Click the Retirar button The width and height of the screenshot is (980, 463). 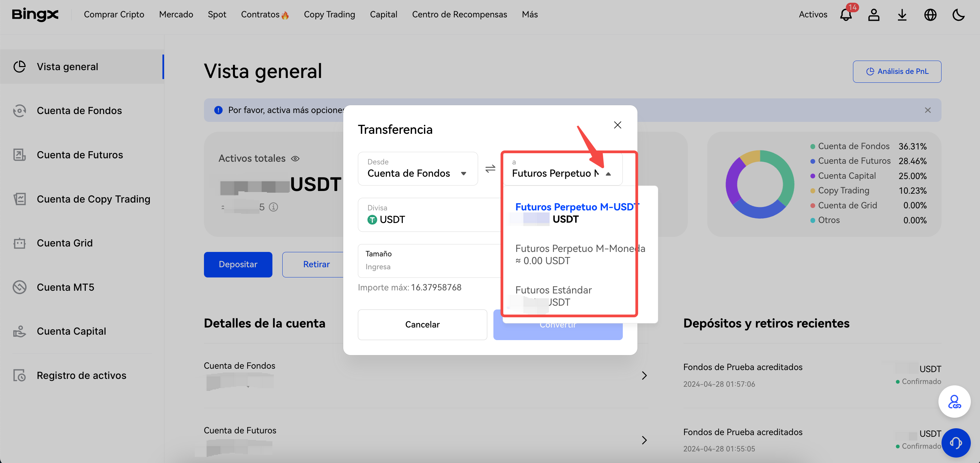pyautogui.click(x=316, y=265)
